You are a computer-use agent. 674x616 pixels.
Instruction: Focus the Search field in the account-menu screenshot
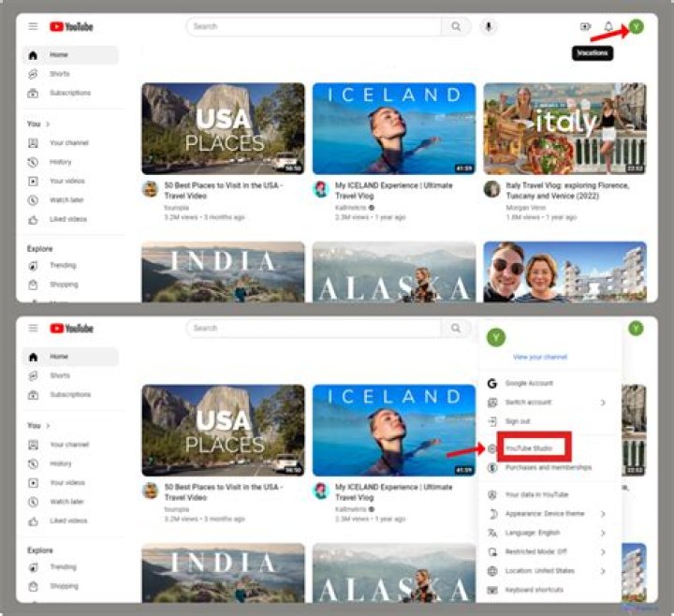[314, 329]
